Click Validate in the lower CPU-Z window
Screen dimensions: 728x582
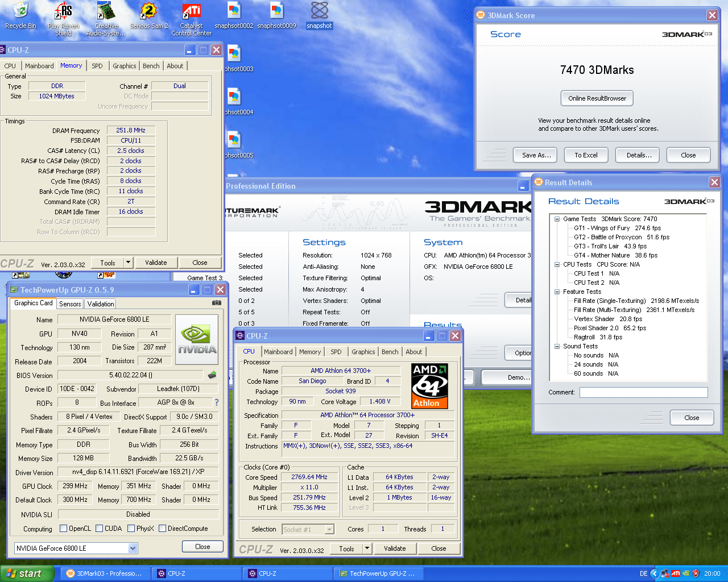(x=395, y=548)
